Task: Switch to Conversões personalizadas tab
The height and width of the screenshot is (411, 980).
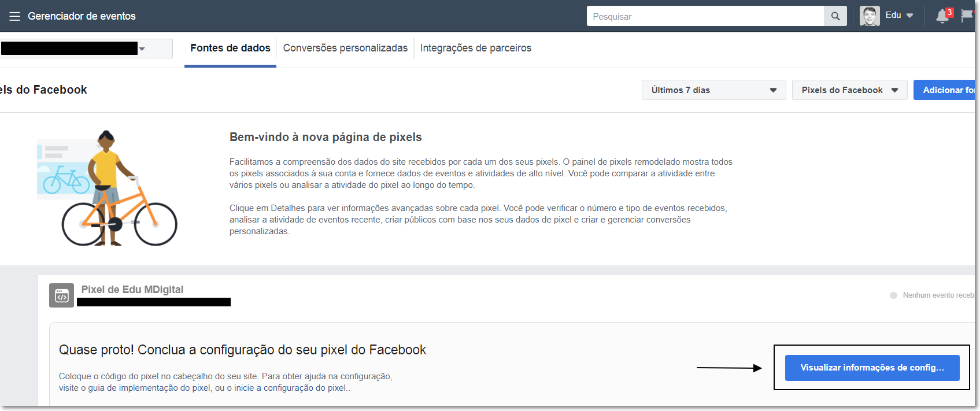Action: pos(345,49)
